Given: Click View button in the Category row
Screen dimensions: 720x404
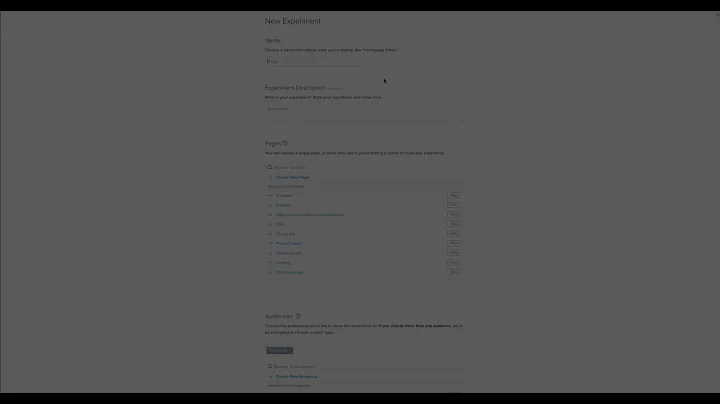Looking at the screenshot, I should tap(453, 195).
